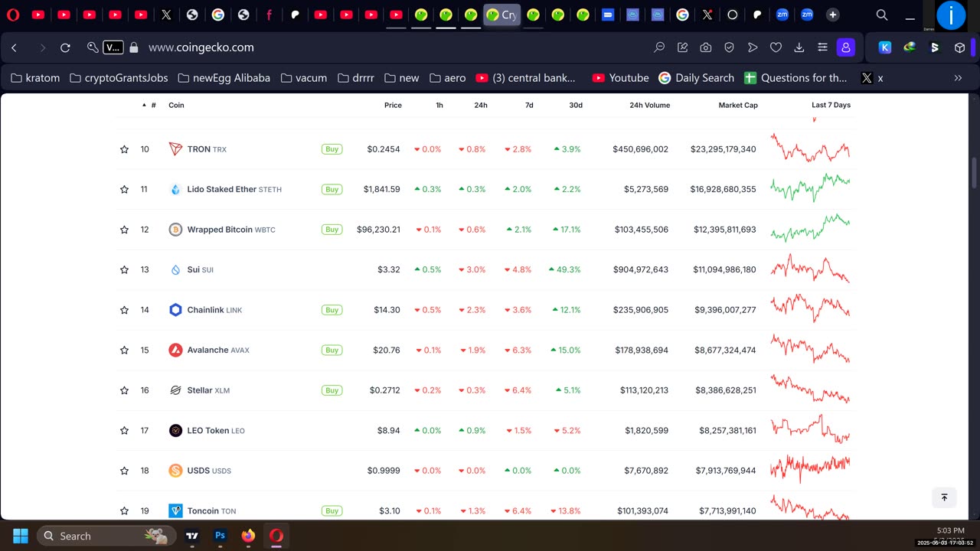The image size is (980, 551).
Task: Show hidden bookmarks with the double chevron
Action: pos(958,78)
